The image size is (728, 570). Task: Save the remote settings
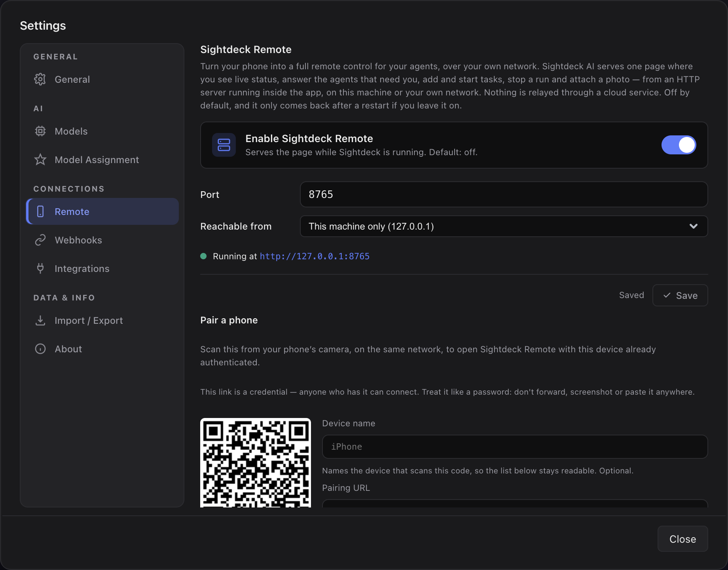point(680,295)
